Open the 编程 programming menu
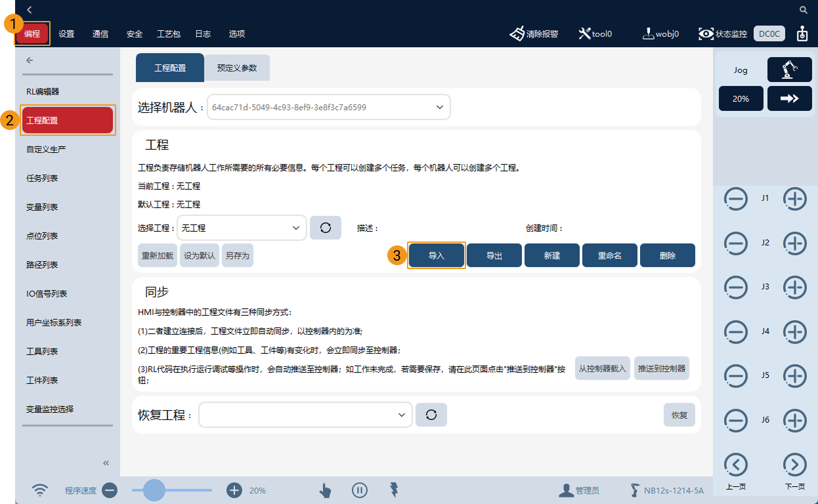This screenshot has width=818, height=504. coord(32,34)
